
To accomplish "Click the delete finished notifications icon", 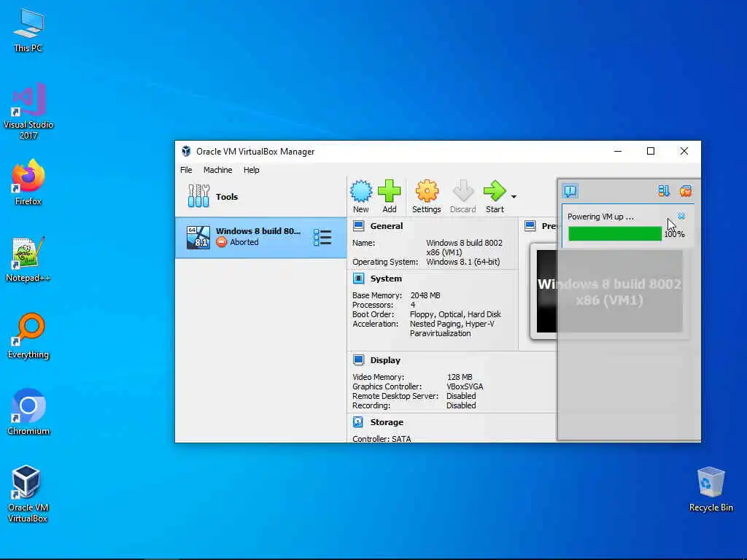I will point(686,191).
